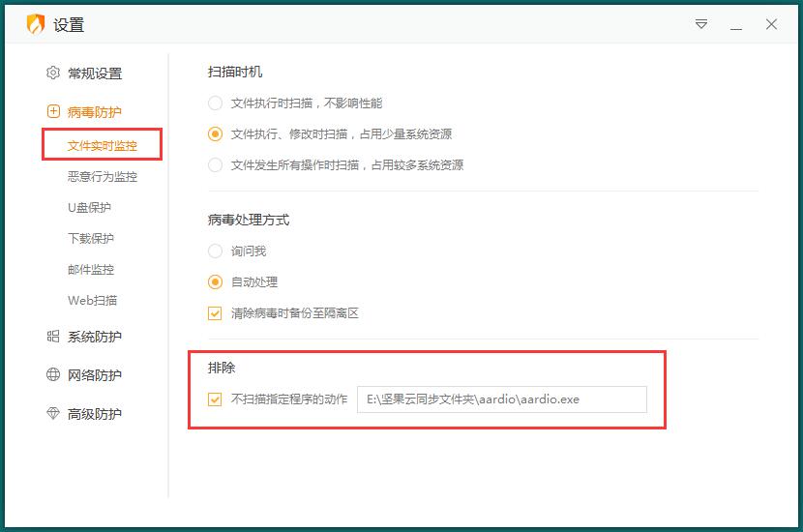Screen dimensions: 803x532
Task: Click the 排除 section heading
Action: click(222, 368)
